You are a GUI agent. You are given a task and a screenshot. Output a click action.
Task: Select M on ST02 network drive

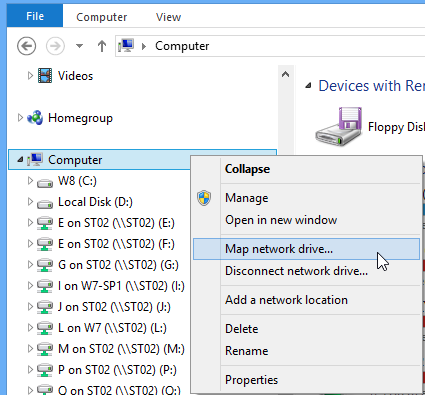[121, 349]
